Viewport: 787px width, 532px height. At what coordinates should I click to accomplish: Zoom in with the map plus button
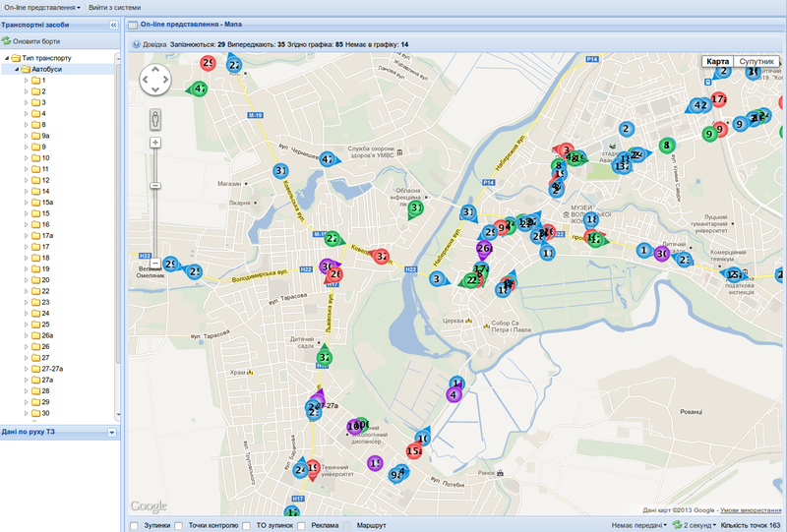155,143
